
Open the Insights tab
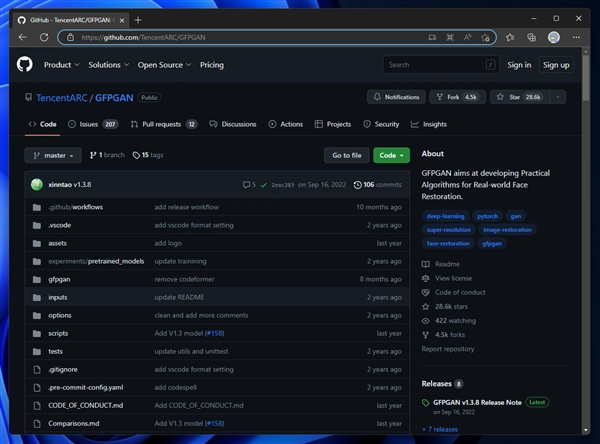(x=429, y=124)
